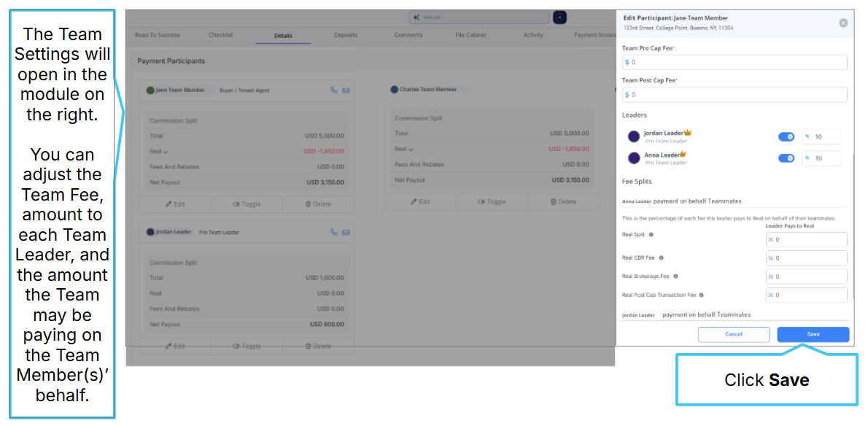Click the Real CBR Fee percent field

tap(807, 257)
